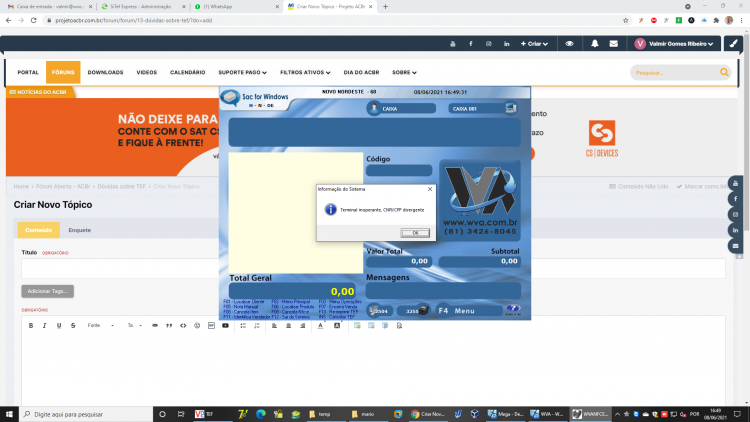Open the VIDEOS menu item

tap(146, 72)
